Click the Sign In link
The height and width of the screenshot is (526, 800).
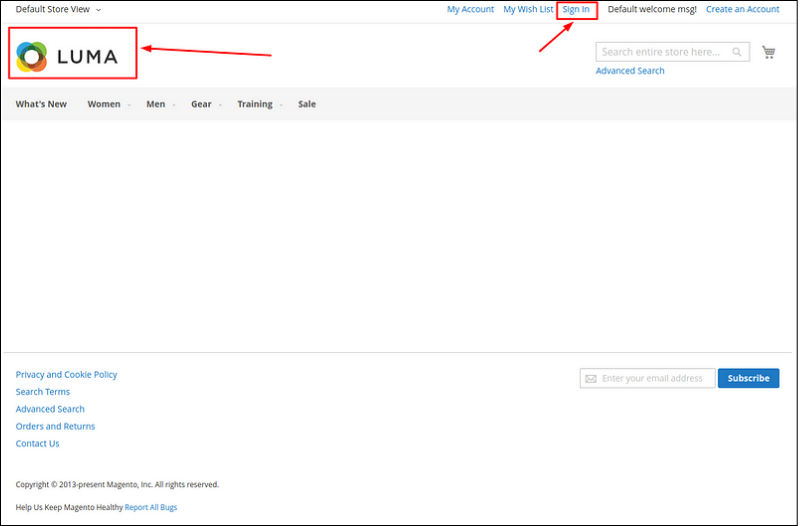pos(576,9)
